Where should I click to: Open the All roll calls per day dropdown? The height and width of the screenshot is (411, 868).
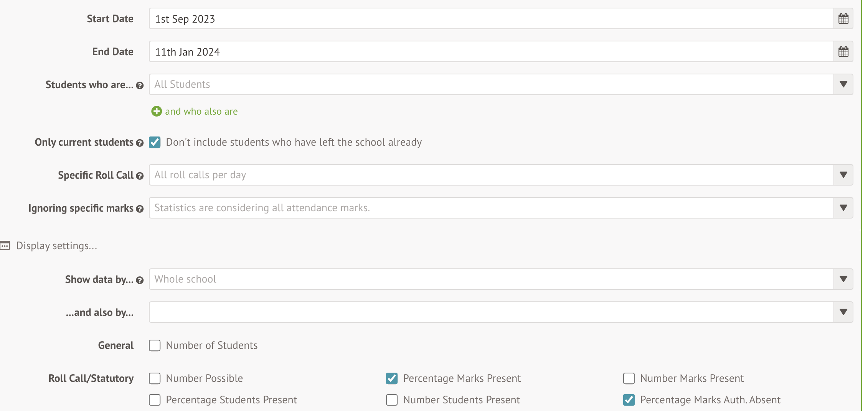pos(843,175)
